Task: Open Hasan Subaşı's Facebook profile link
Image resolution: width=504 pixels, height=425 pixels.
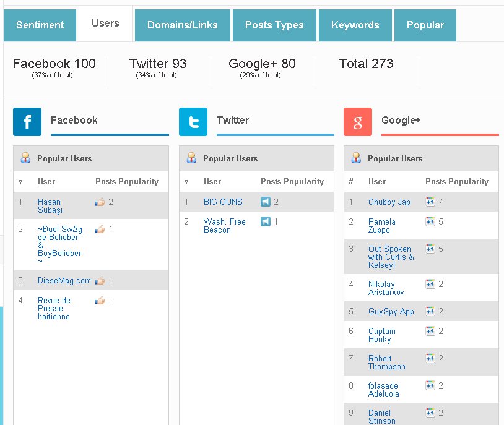Action: click(x=50, y=206)
